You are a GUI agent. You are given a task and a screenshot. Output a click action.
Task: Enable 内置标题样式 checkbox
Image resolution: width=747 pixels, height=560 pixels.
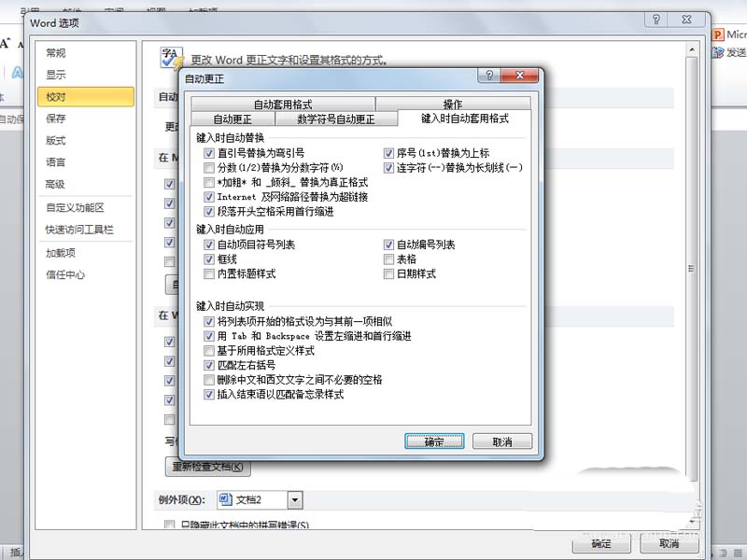(208, 273)
